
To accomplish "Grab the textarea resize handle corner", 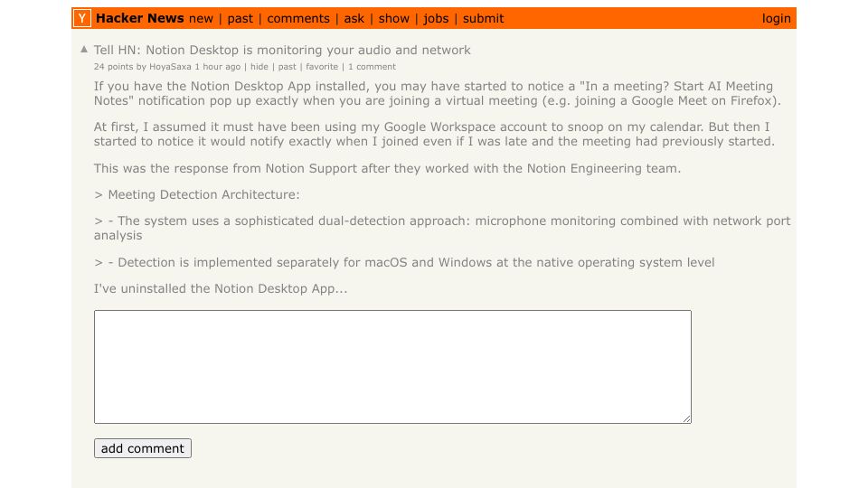I will click(x=687, y=418).
